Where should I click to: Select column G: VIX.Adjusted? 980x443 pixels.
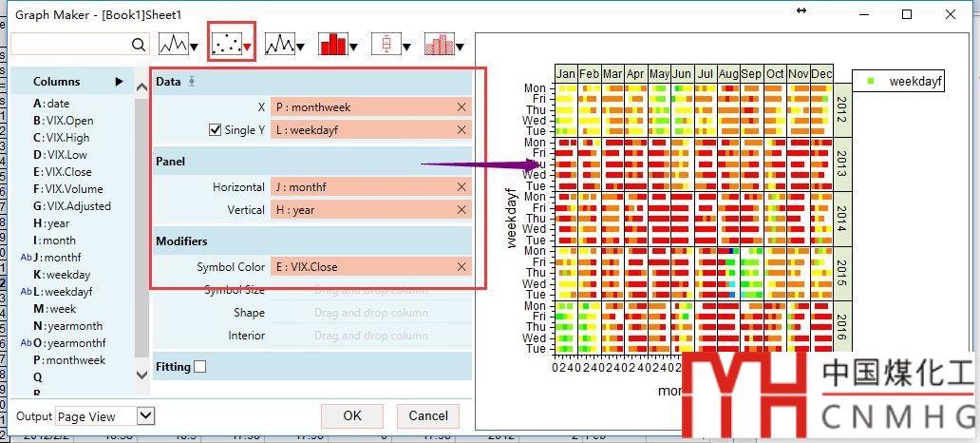click(x=72, y=206)
